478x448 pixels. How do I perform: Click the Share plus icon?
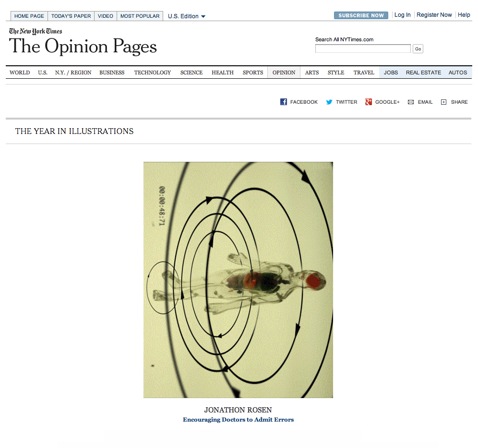click(x=444, y=102)
